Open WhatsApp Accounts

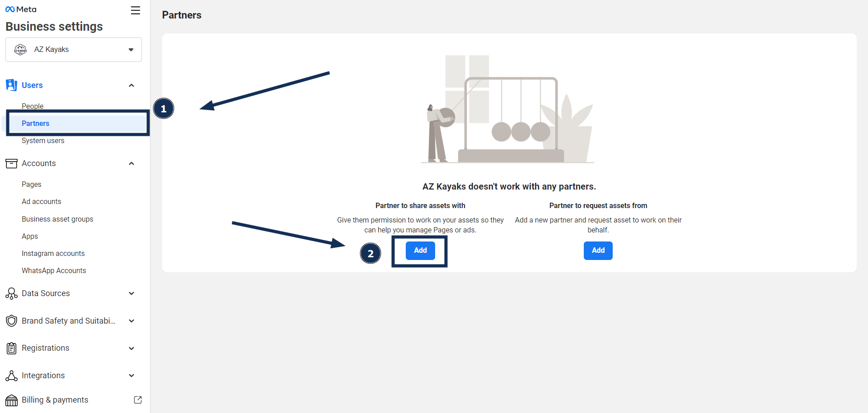coord(54,270)
